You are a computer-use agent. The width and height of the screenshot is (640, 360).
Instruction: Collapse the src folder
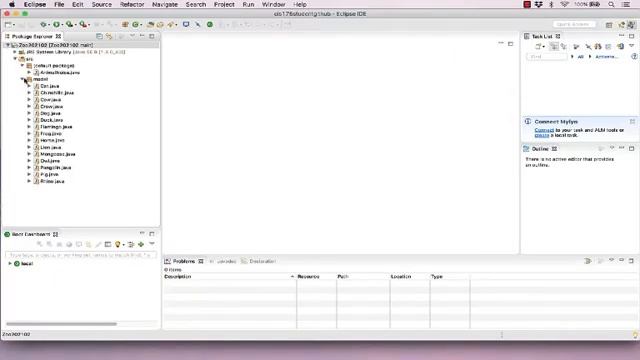[15, 59]
